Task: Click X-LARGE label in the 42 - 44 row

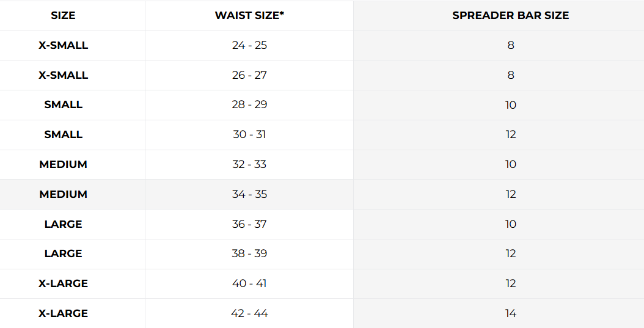Action: click(x=63, y=313)
